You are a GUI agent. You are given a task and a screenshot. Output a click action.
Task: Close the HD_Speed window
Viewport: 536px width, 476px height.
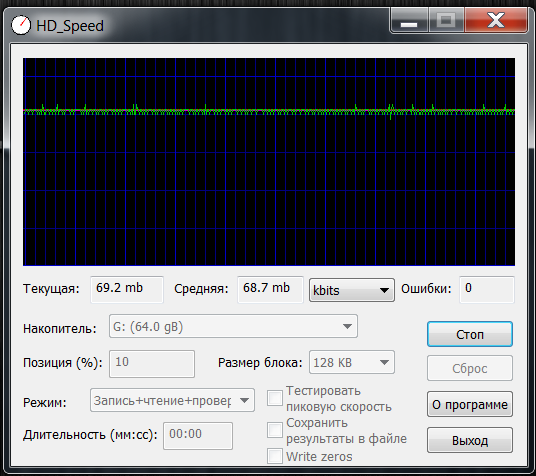pyautogui.click(x=496, y=21)
